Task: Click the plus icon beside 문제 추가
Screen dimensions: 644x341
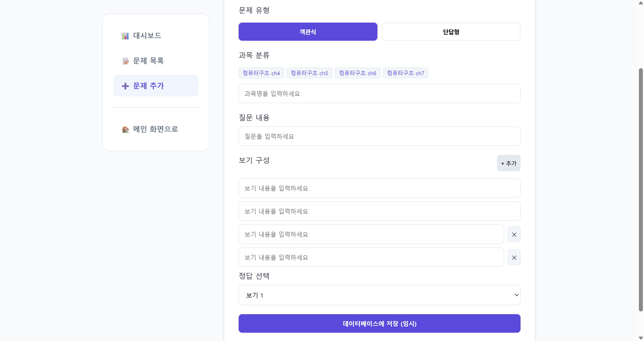Action: (125, 86)
